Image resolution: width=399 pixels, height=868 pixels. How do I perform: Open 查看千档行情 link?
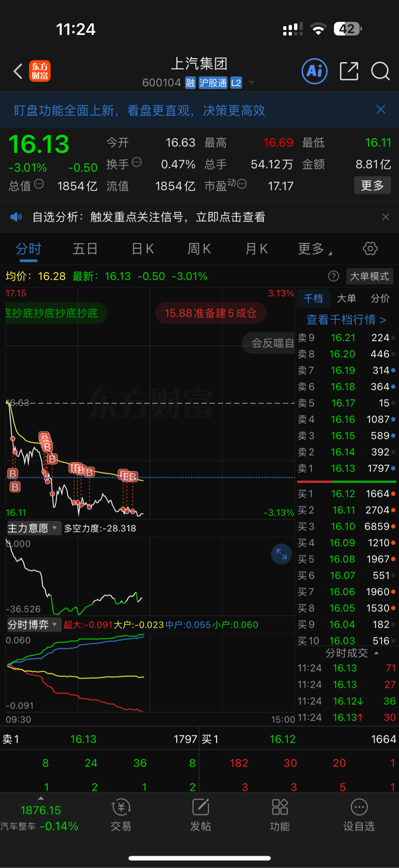pyautogui.click(x=346, y=319)
